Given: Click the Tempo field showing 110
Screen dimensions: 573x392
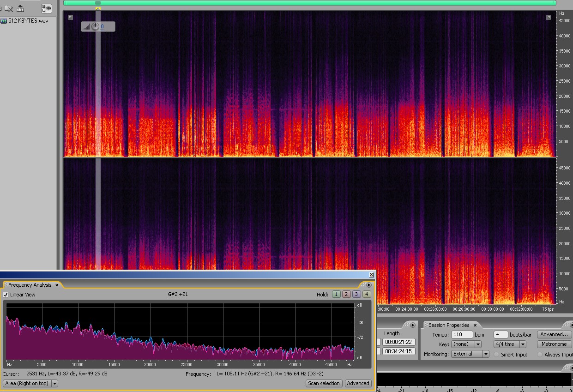Looking at the screenshot, I should click(462, 334).
